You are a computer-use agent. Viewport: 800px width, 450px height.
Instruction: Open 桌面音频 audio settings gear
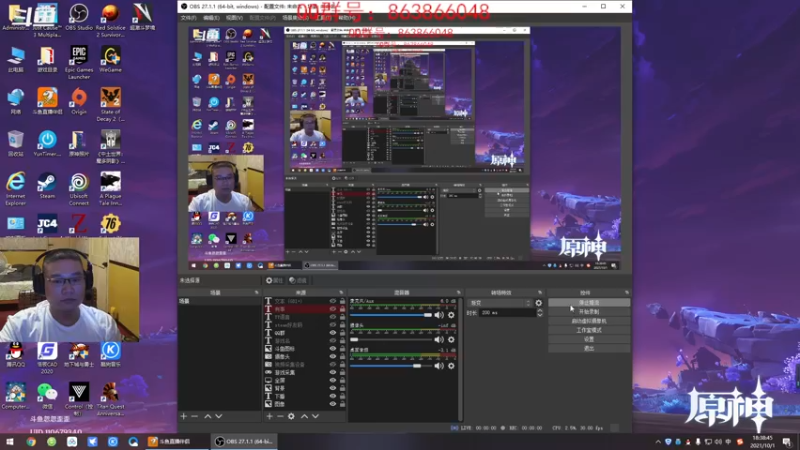451,366
